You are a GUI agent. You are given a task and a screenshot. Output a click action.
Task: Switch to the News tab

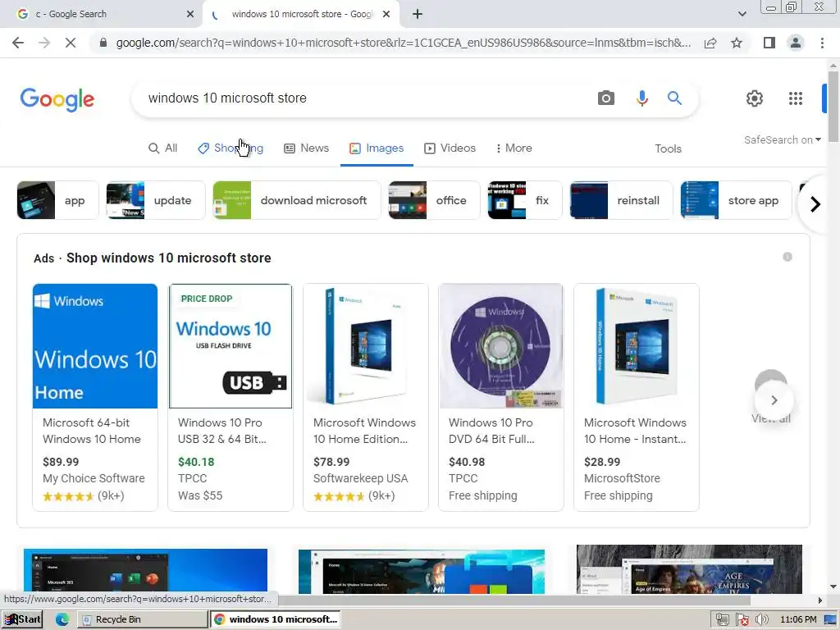pyautogui.click(x=307, y=148)
